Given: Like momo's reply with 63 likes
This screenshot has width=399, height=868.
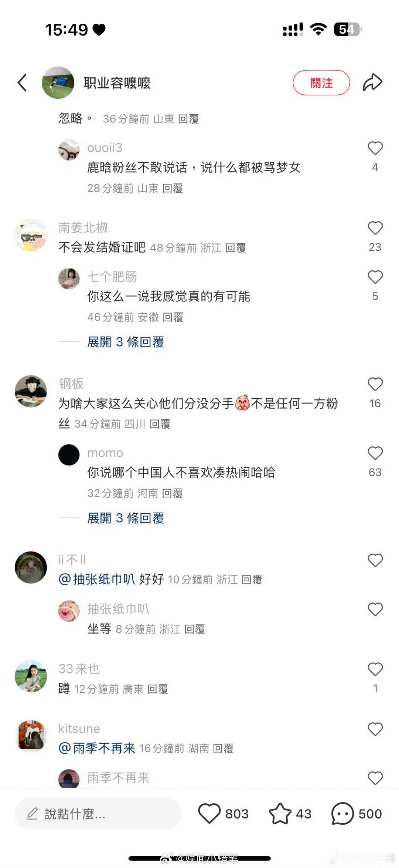Looking at the screenshot, I should [375, 453].
